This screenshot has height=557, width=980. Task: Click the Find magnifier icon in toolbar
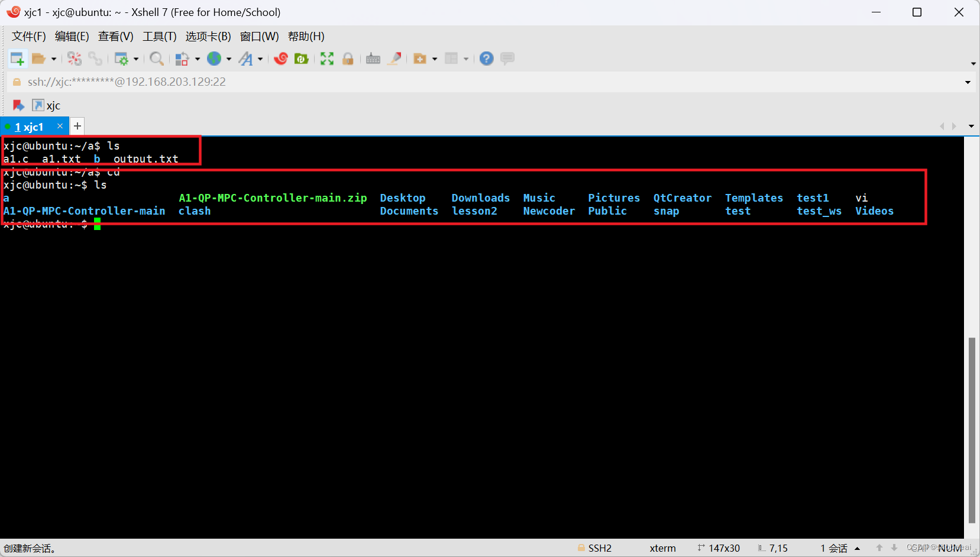point(156,59)
